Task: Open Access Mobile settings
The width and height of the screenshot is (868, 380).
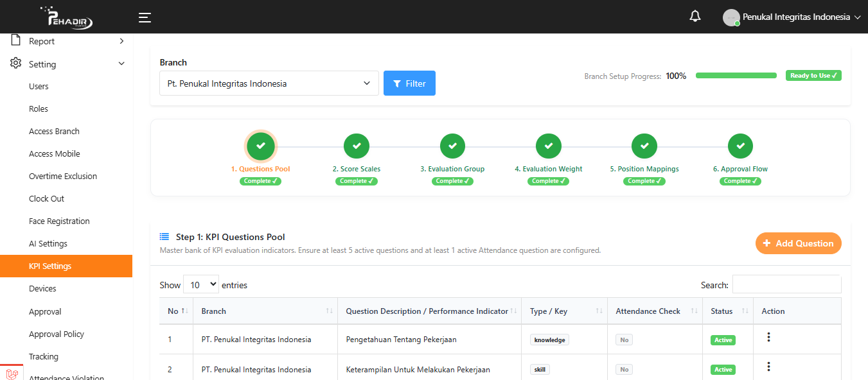Action: 55,153
